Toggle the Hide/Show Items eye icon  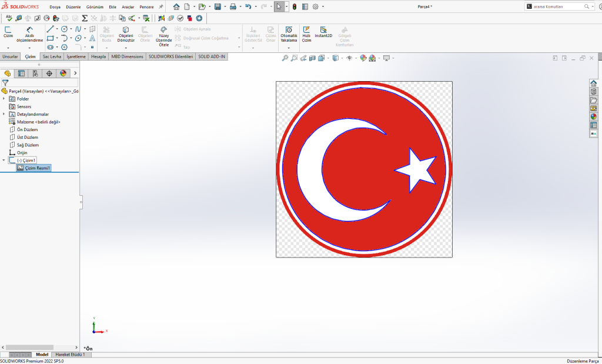(x=349, y=58)
